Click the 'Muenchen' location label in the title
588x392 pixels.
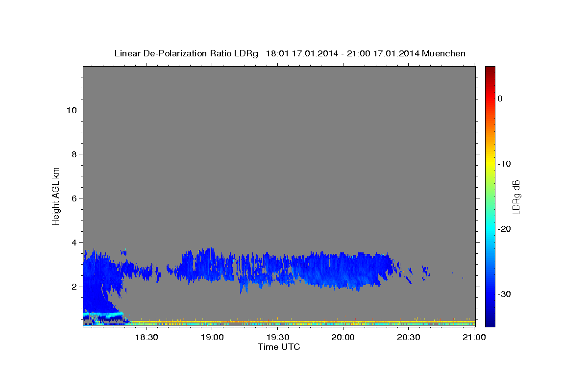point(443,53)
